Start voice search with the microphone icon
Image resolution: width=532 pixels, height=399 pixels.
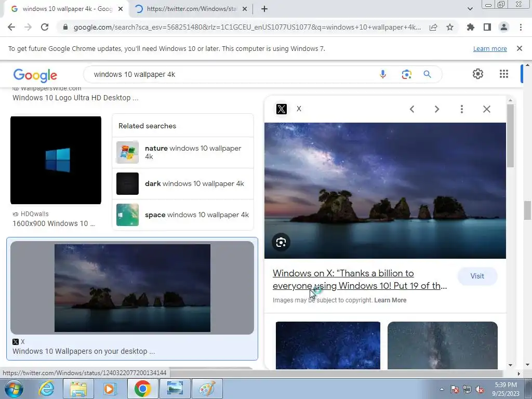[x=383, y=74]
